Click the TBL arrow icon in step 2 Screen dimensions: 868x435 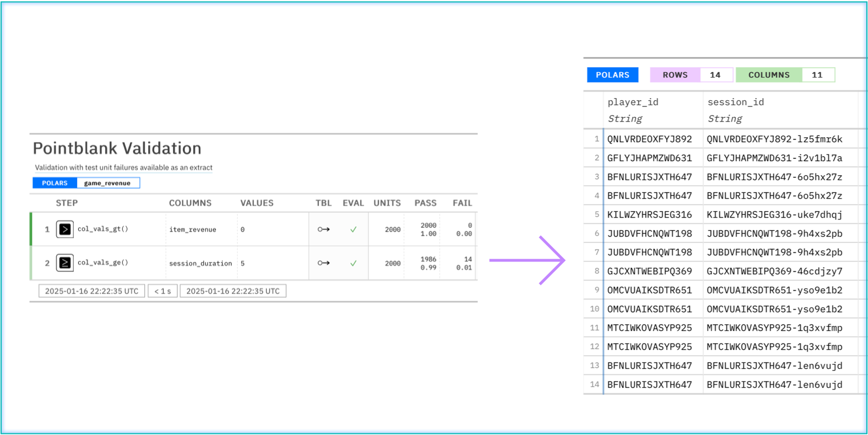323,263
